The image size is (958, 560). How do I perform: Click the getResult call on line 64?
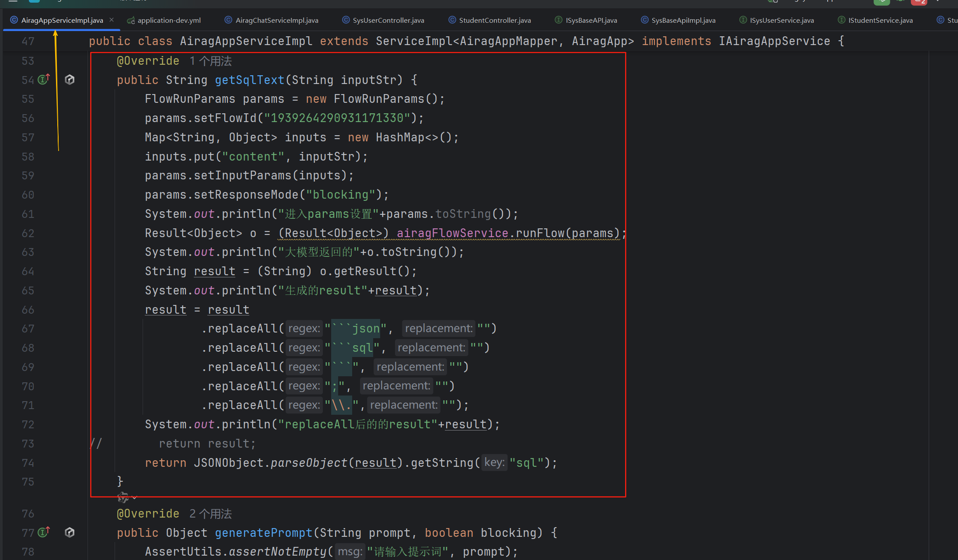point(365,271)
